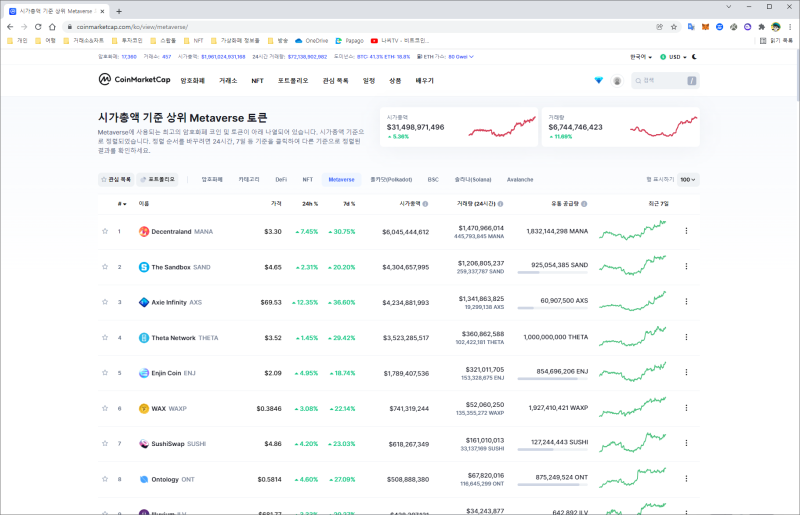Image resolution: width=800 pixels, height=515 pixels.
Task: Toggle dark mode moon icon
Action: point(694,57)
